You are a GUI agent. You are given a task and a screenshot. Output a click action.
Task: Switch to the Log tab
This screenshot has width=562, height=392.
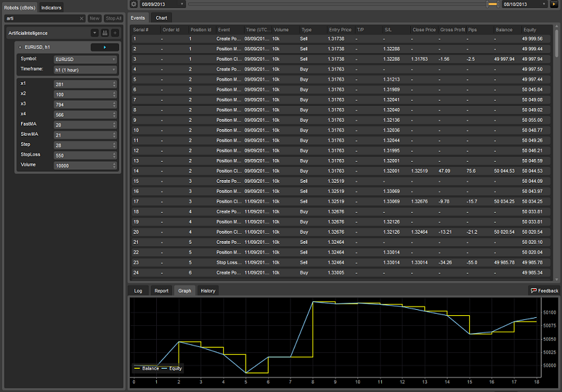[138, 291]
